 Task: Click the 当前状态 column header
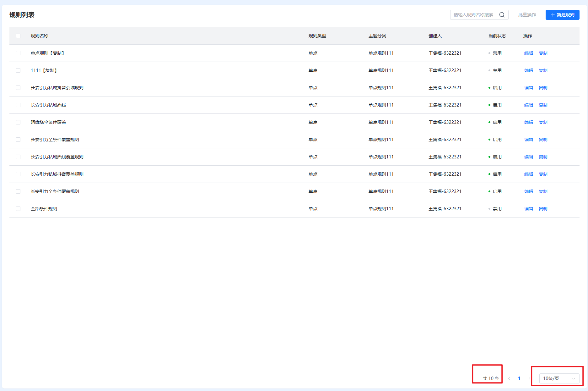(497, 36)
